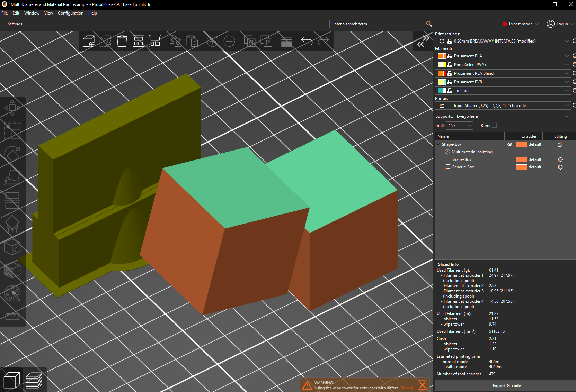
Task: Toggle the Brim checkbox
Action: (494, 126)
